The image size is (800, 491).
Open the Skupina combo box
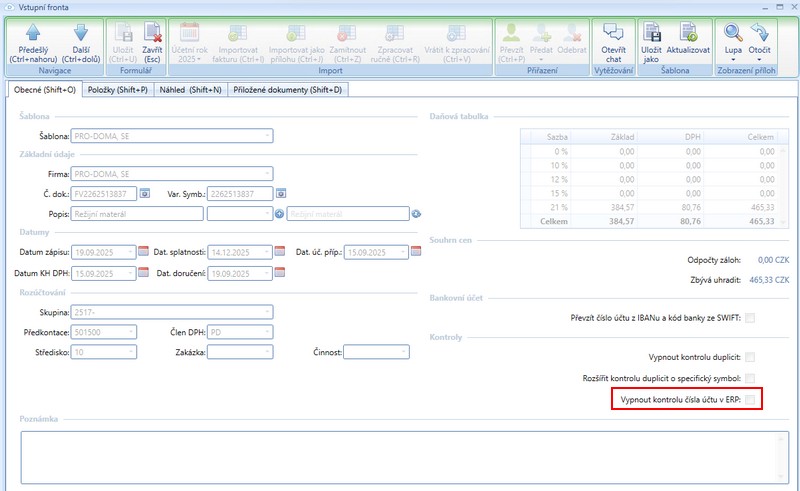[267, 312]
